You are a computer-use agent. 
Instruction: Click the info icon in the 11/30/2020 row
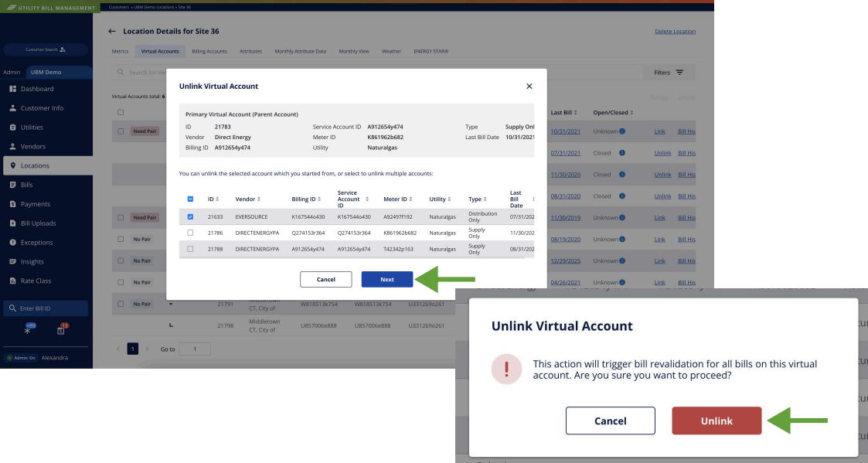pos(622,175)
